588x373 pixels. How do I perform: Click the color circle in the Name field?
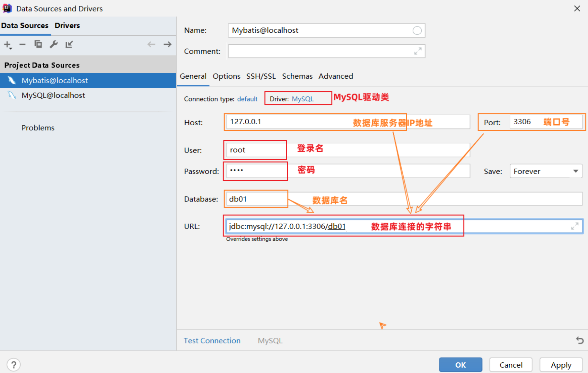[x=417, y=31]
